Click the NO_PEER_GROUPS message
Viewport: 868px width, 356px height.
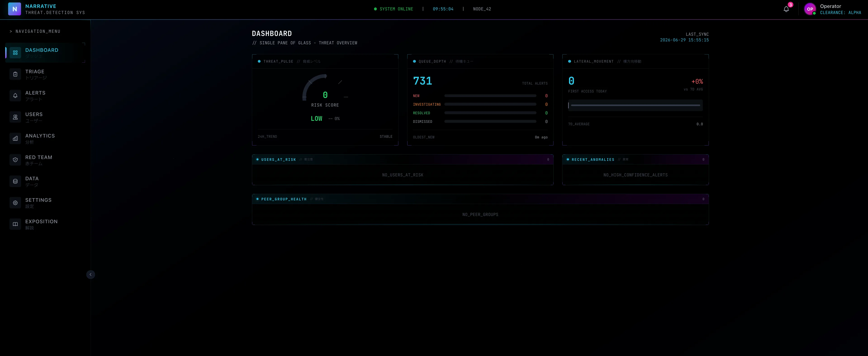[480, 214]
